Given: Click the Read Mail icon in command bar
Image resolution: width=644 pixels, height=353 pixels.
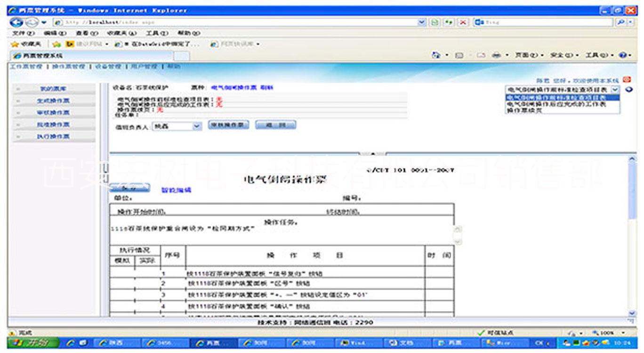Looking at the screenshot, I should point(481,56).
